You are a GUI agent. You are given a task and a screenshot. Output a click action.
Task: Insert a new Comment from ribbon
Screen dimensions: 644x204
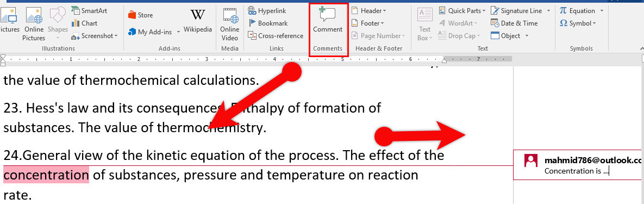(x=327, y=21)
